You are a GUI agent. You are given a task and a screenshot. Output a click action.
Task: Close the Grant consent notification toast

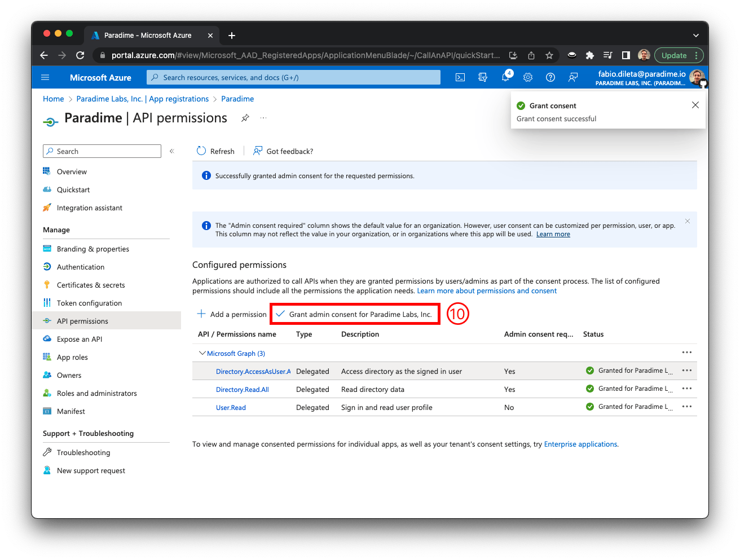695,105
